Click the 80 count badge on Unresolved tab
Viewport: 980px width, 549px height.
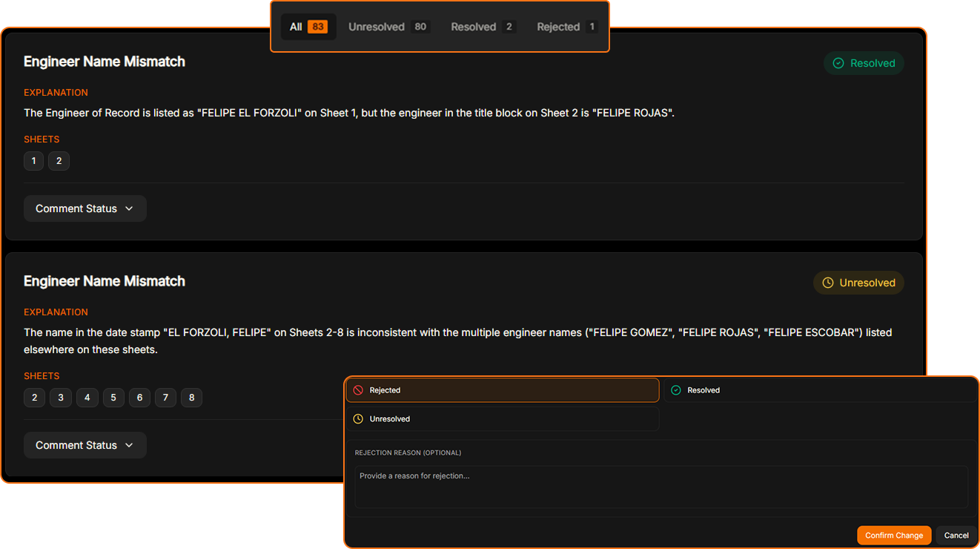coord(420,27)
